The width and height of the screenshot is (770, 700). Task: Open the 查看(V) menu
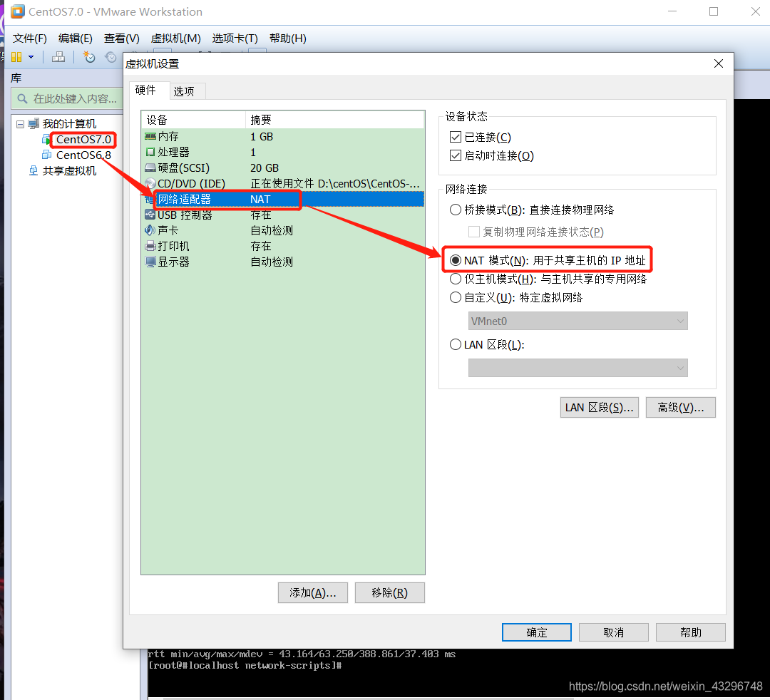(122, 38)
